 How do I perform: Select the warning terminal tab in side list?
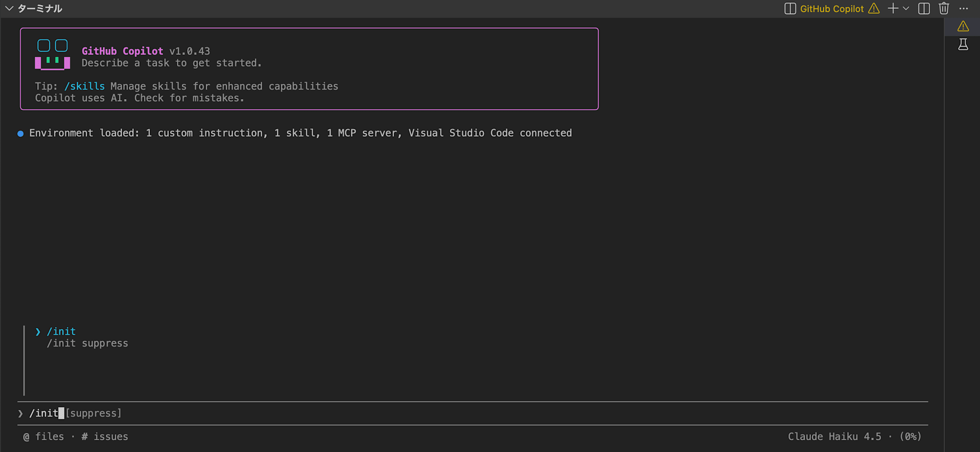(963, 26)
